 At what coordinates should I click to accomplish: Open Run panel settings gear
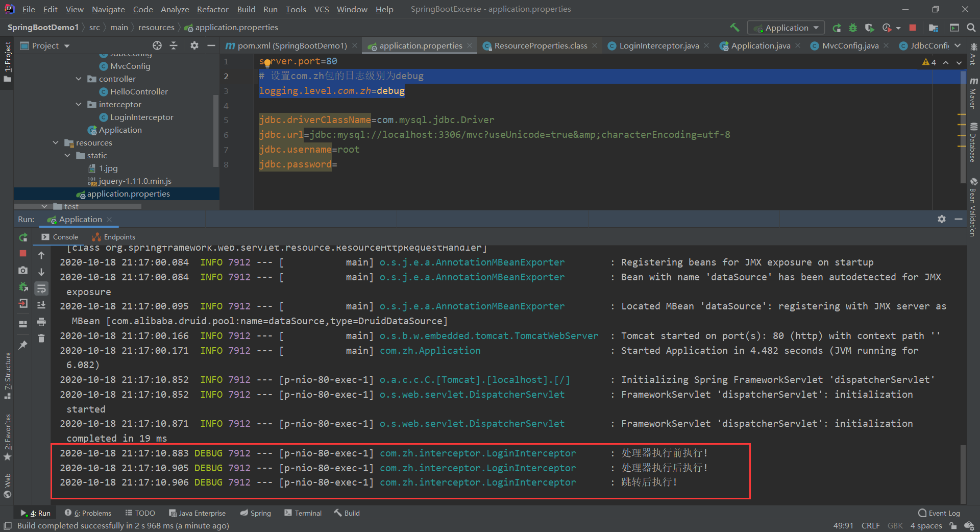(x=942, y=219)
